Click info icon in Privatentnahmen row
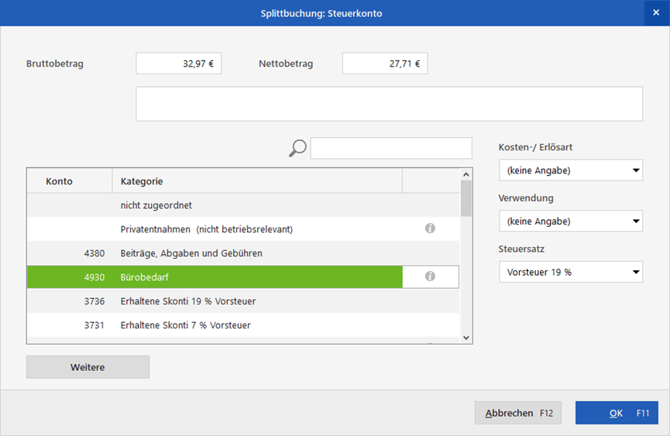Screen dimensions: 670x436 pyautogui.click(x=430, y=229)
